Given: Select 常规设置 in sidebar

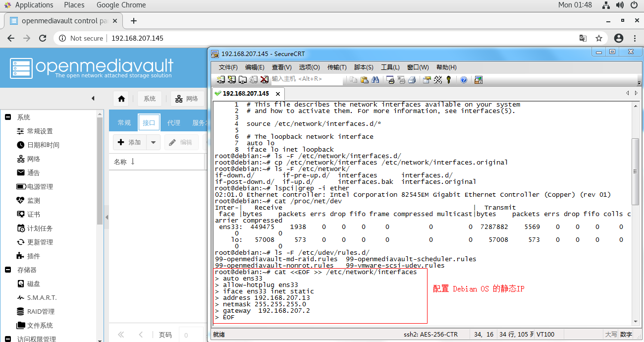Looking at the screenshot, I should tap(40, 131).
